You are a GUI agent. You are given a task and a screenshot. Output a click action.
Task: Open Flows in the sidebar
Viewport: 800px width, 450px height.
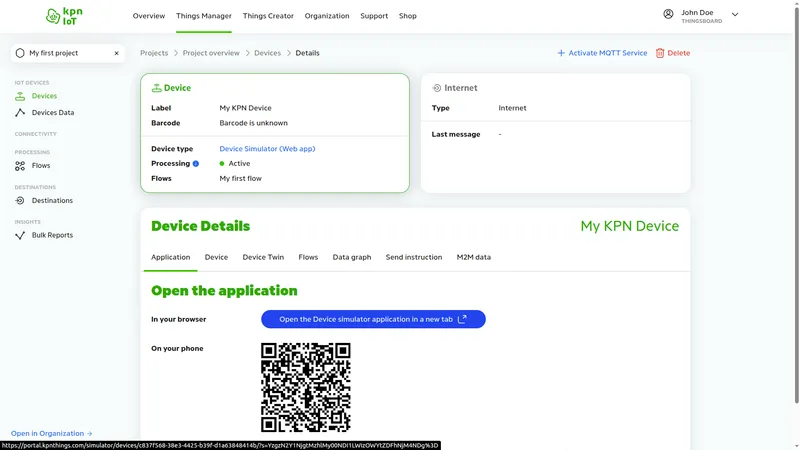pos(41,166)
